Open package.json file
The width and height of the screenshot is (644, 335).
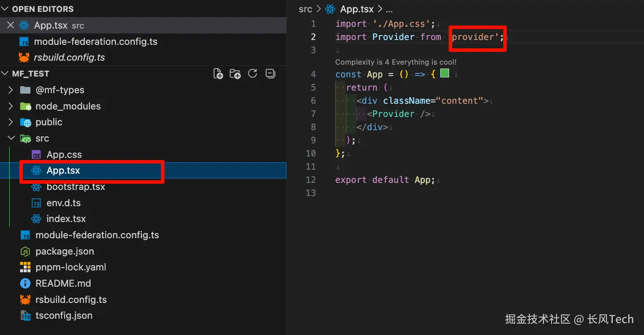pos(143,251)
